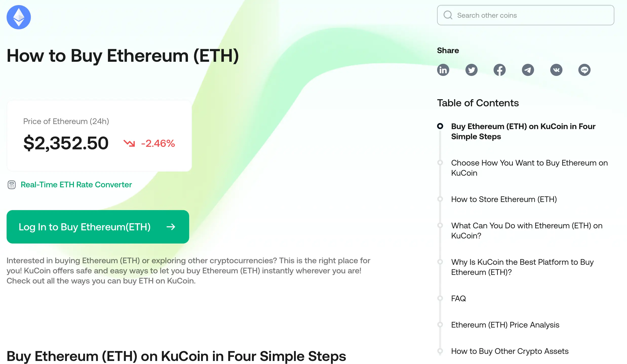627x364 pixels.
Task: Share the page on VK
Action: click(556, 70)
